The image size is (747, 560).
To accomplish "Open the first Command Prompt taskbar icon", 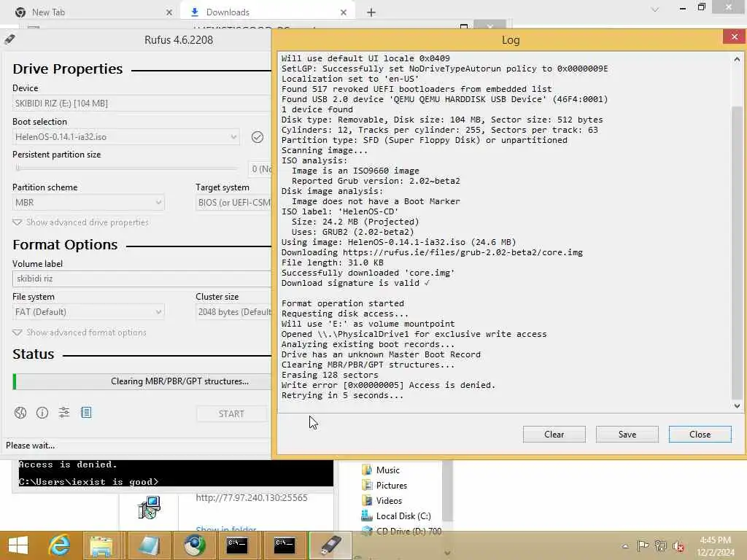I will click(237, 545).
